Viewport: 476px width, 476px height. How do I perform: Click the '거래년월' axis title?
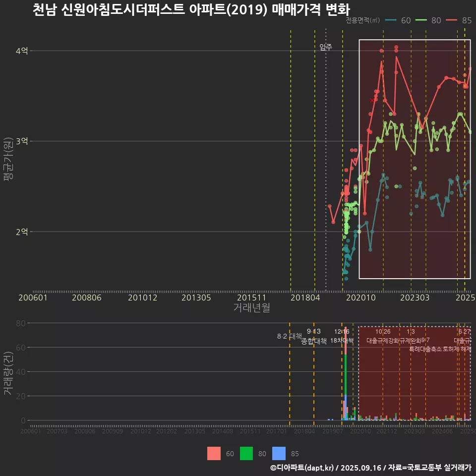252,307
